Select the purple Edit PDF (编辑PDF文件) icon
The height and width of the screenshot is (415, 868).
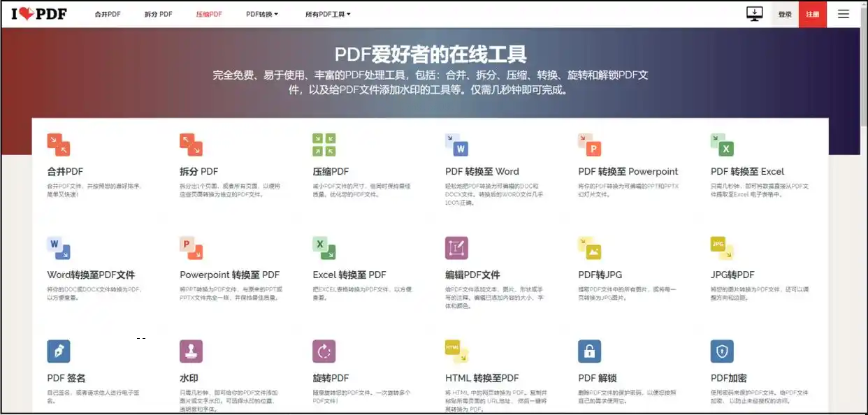pos(456,248)
